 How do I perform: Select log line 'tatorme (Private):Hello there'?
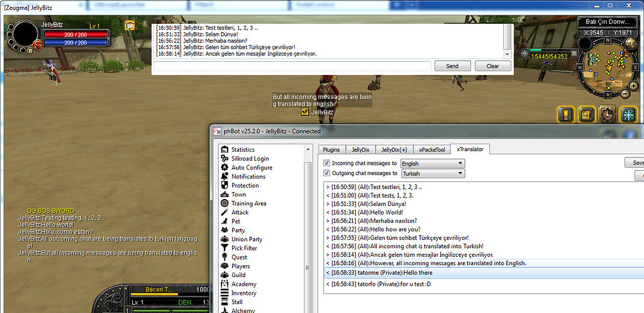tap(484, 273)
